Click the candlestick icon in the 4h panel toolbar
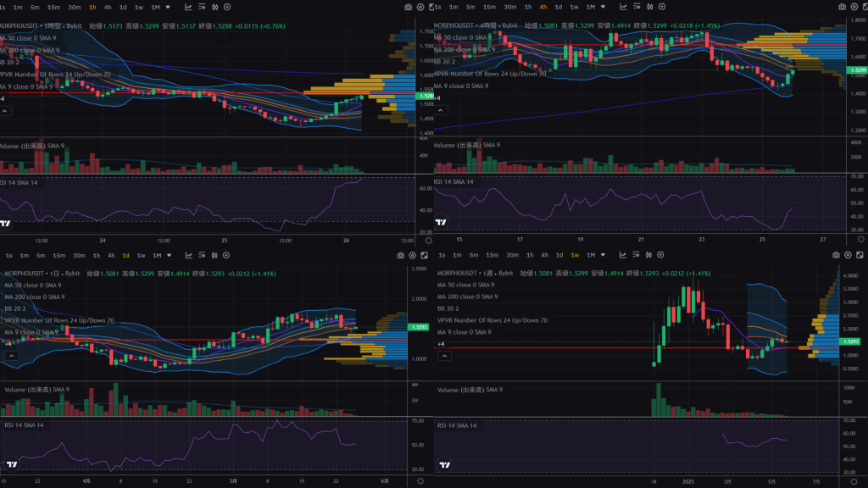The height and width of the screenshot is (488, 868). point(650,7)
